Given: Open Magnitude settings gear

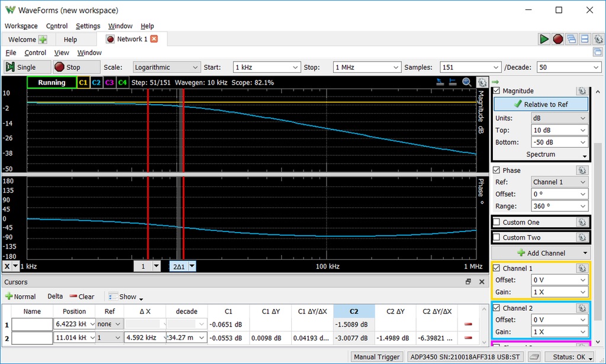Looking at the screenshot, I should coord(582,91).
